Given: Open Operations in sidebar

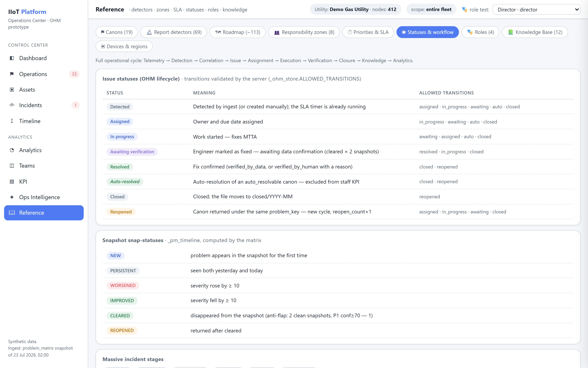Looking at the screenshot, I should tap(44, 74).
